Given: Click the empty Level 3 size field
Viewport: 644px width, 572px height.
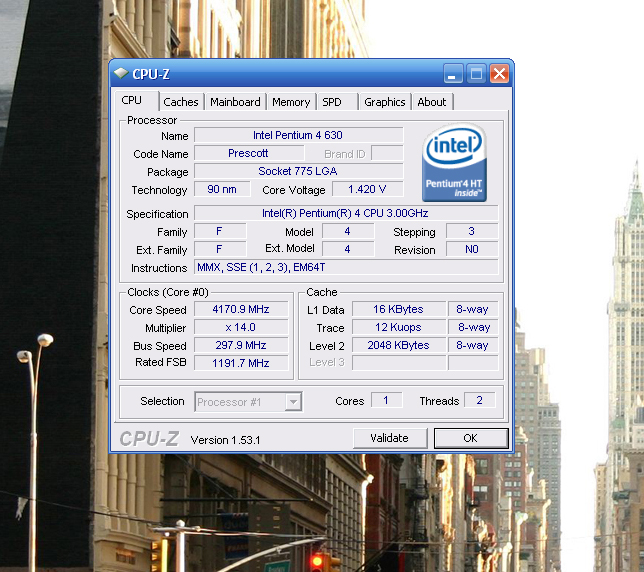Looking at the screenshot, I should (399, 363).
